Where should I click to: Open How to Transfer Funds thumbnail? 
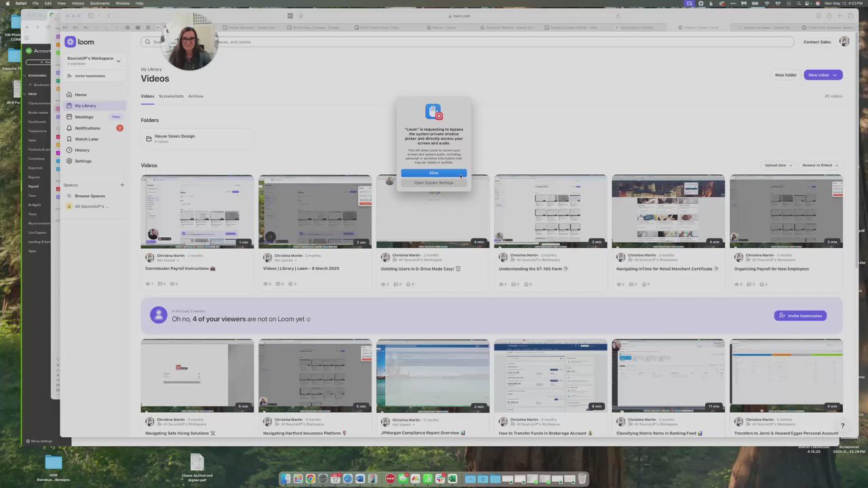[551, 375]
